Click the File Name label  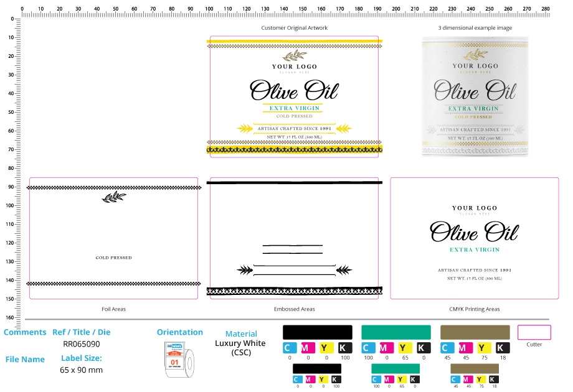(x=25, y=359)
